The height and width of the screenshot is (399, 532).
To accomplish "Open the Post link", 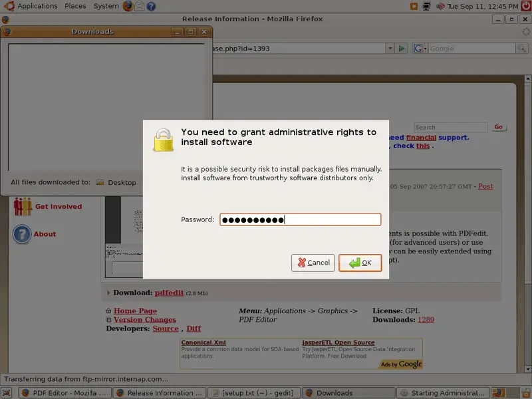I will click(x=485, y=186).
